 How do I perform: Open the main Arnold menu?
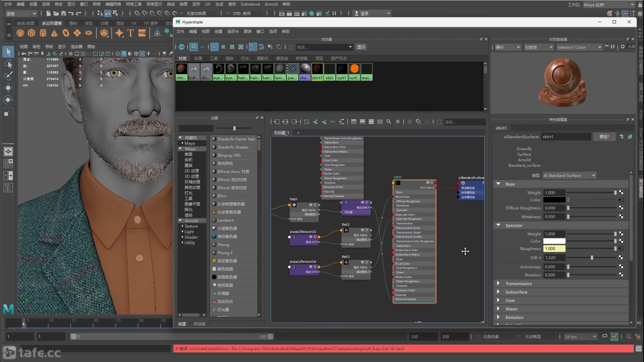coord(271,4)
